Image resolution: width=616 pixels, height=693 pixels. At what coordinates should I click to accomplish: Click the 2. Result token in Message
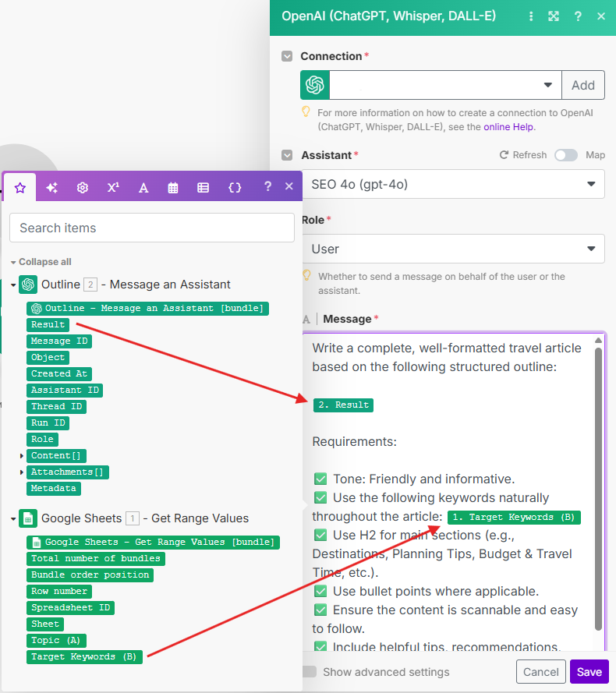point(343,405)
